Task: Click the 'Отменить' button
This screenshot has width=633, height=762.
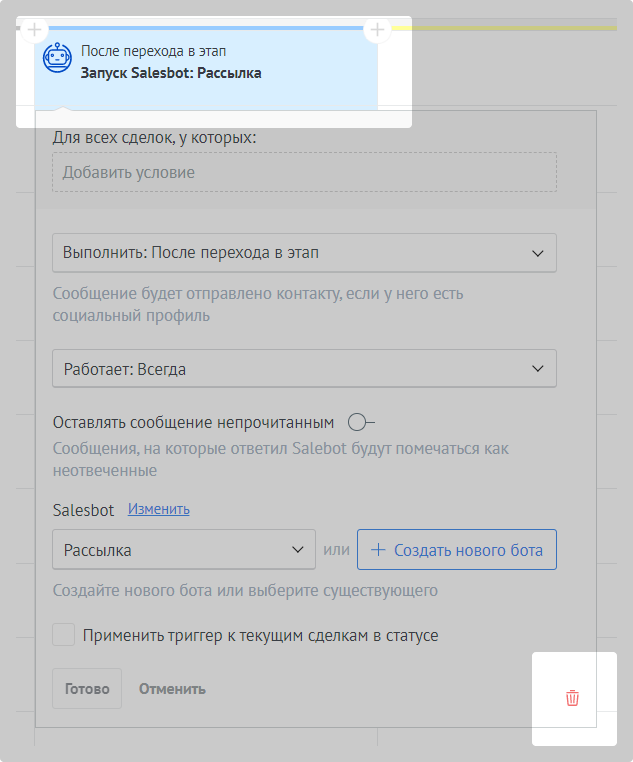Action: [172, 689]
